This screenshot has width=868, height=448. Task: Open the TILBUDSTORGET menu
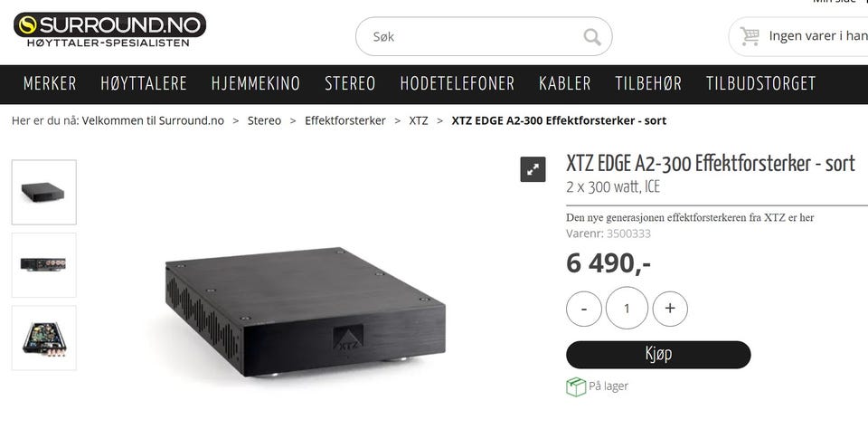click(760, 84)
